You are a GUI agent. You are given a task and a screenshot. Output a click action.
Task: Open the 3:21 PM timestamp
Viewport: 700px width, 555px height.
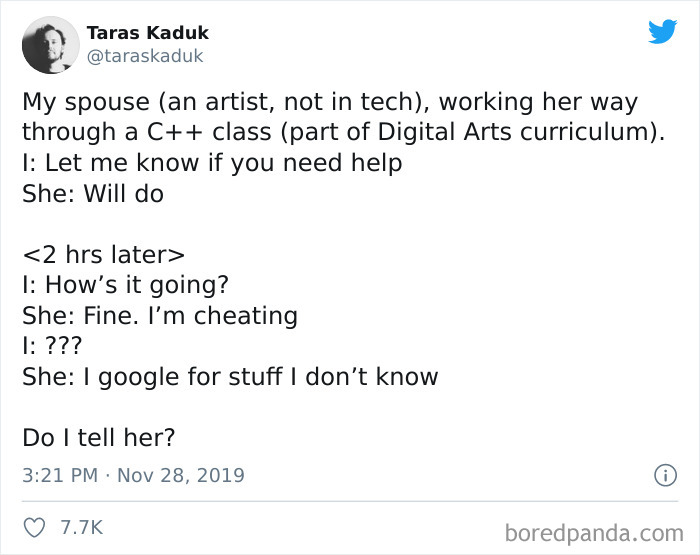point(60,475)
